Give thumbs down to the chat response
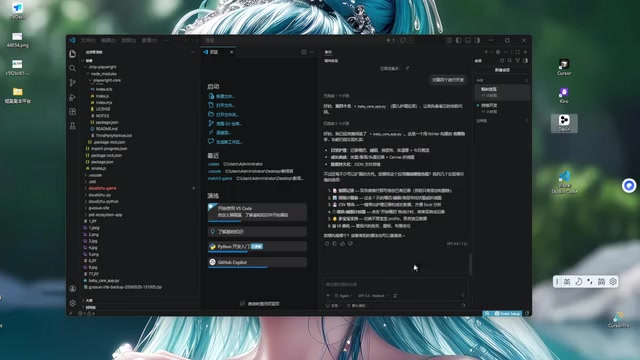This screenshot has height=360, width=640. click(x=350, y=244)
